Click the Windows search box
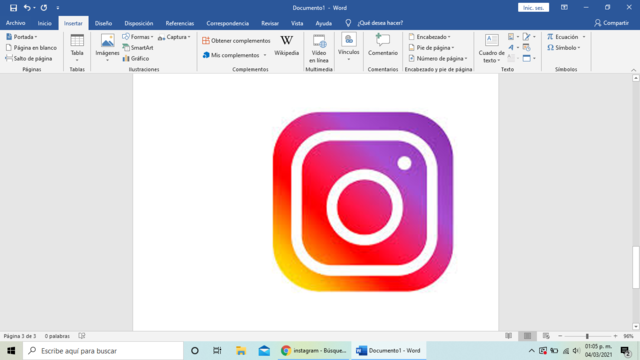The image size is (640, 360). click(103, 351)
